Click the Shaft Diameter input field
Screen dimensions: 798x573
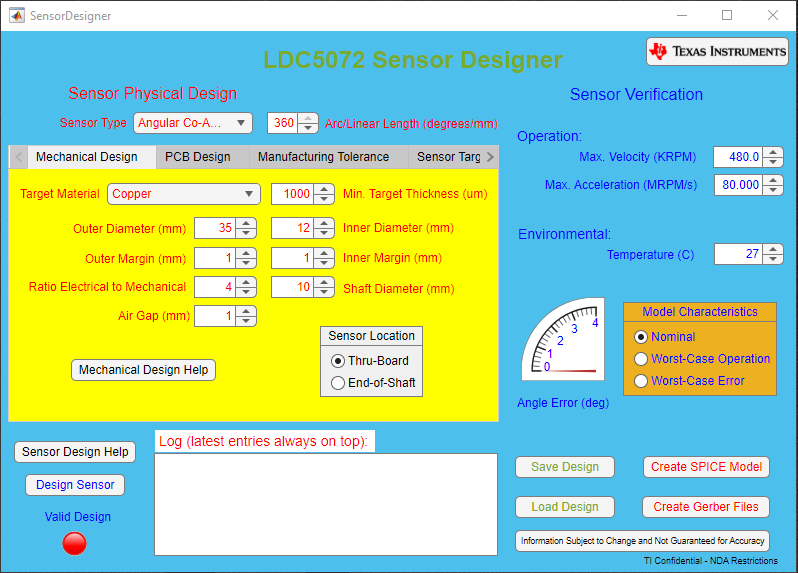pyautogui.click(x=291, y=287)
